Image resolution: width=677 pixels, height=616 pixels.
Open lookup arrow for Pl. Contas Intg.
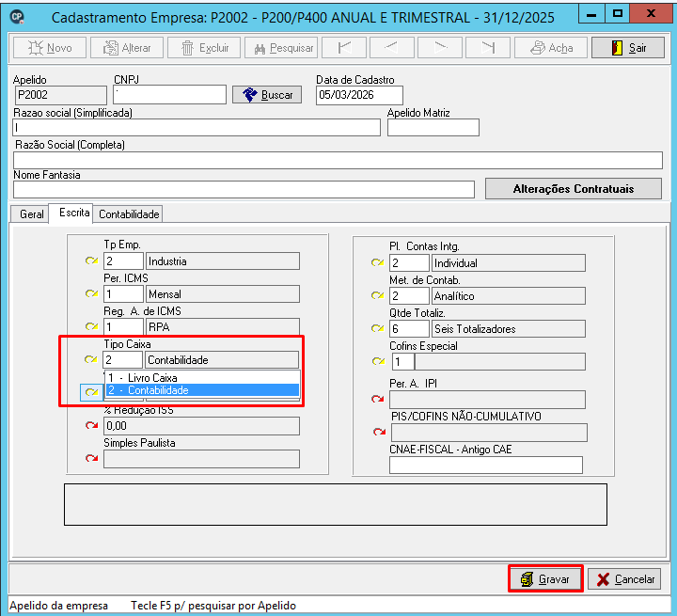coord(377,262)
